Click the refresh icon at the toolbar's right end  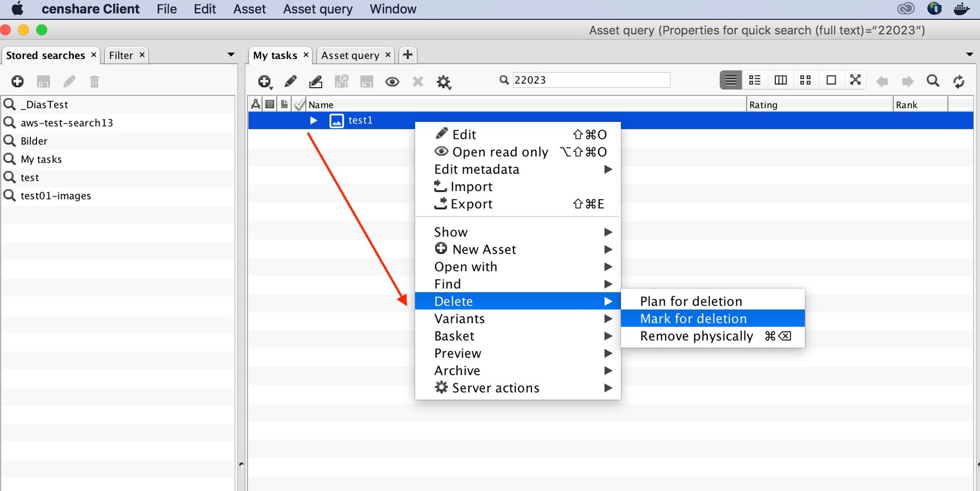(958, 81)
